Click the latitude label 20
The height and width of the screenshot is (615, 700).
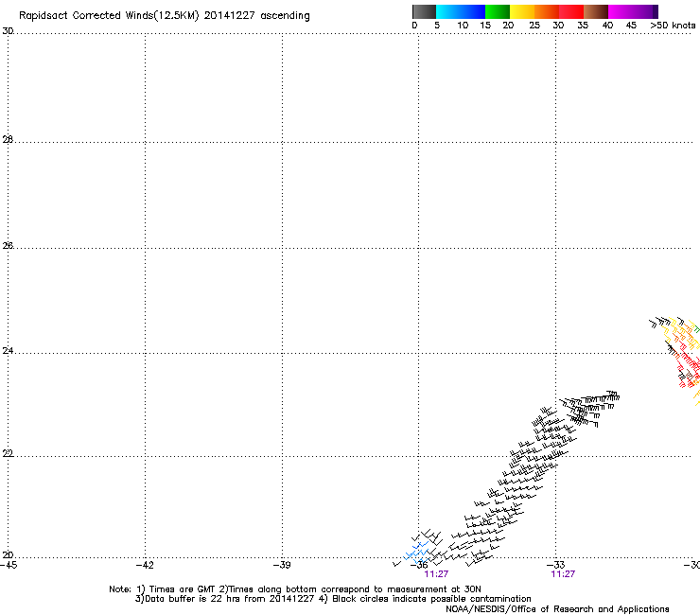8,554
